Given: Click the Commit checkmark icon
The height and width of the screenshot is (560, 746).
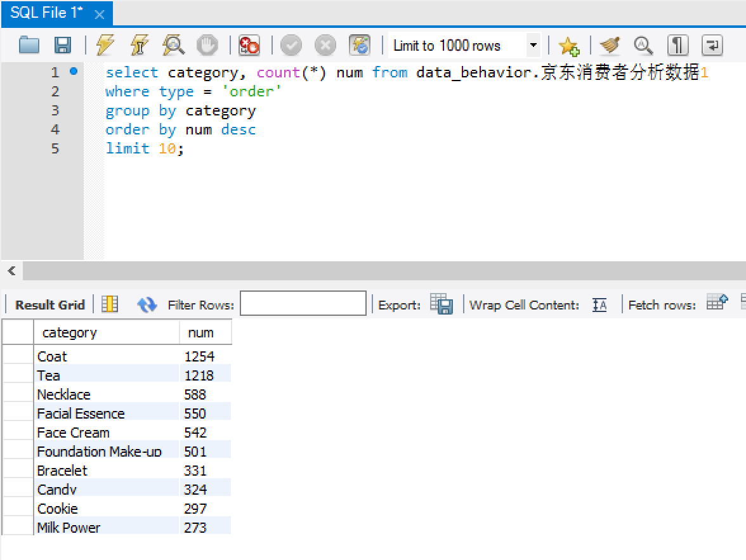Looking at the screenshot, I should pyautogui.click(x=291, y=46).
